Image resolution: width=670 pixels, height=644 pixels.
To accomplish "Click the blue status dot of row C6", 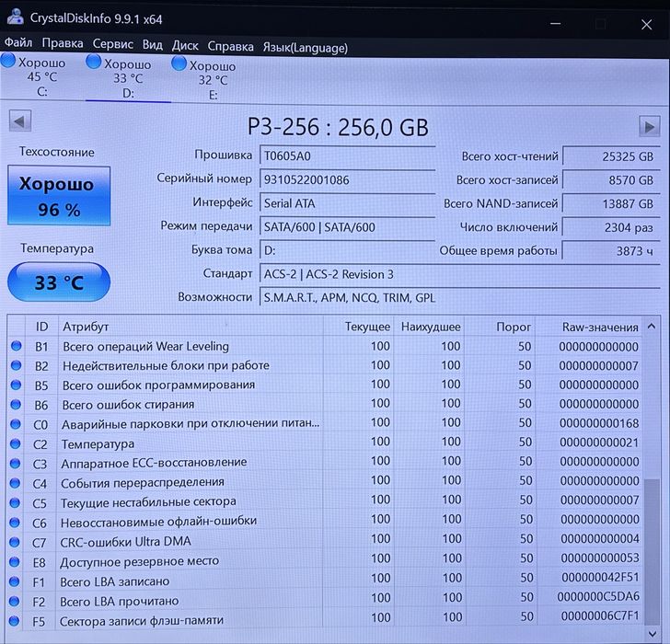I will tap(15, 522).
